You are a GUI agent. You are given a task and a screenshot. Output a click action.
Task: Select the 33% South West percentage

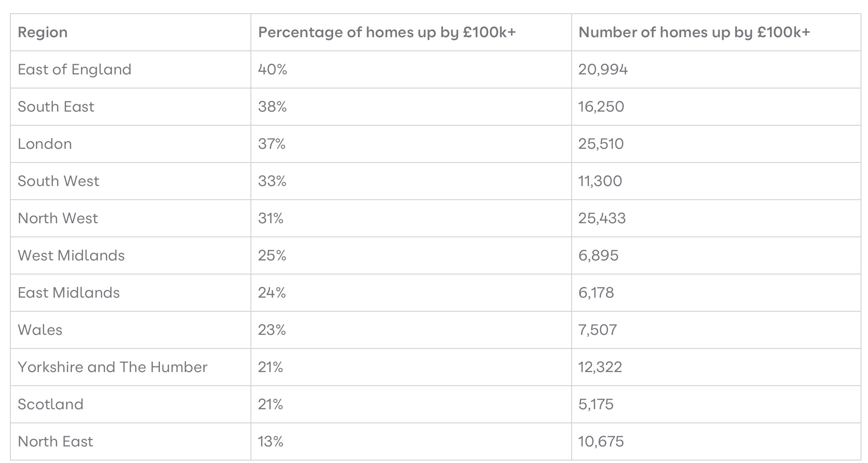coord(272,181)
